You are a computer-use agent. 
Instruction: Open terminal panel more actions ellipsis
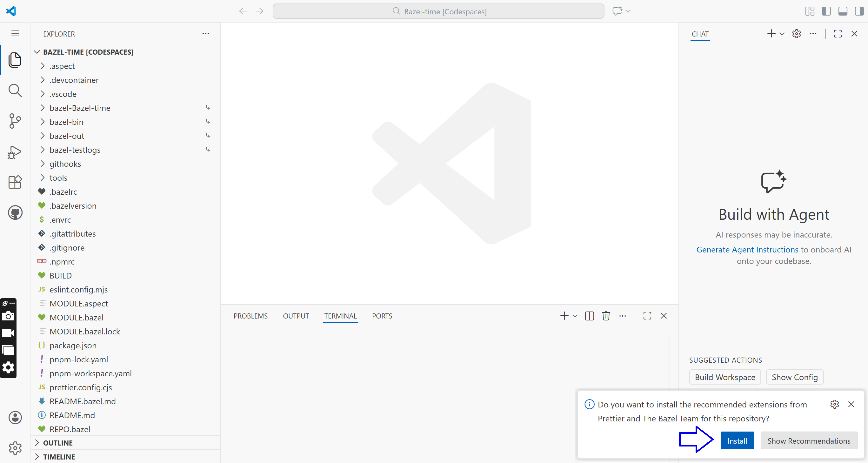pyautogui.click(x=622, y=316)
